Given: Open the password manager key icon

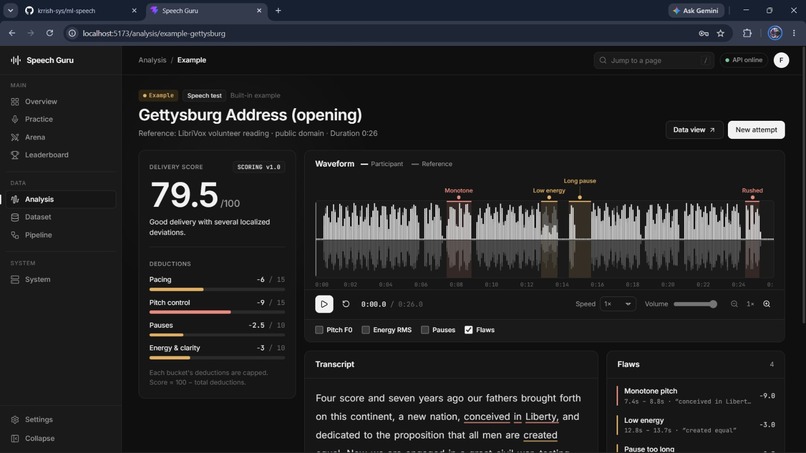Looking at the screenshot, I should pos(703,33).
